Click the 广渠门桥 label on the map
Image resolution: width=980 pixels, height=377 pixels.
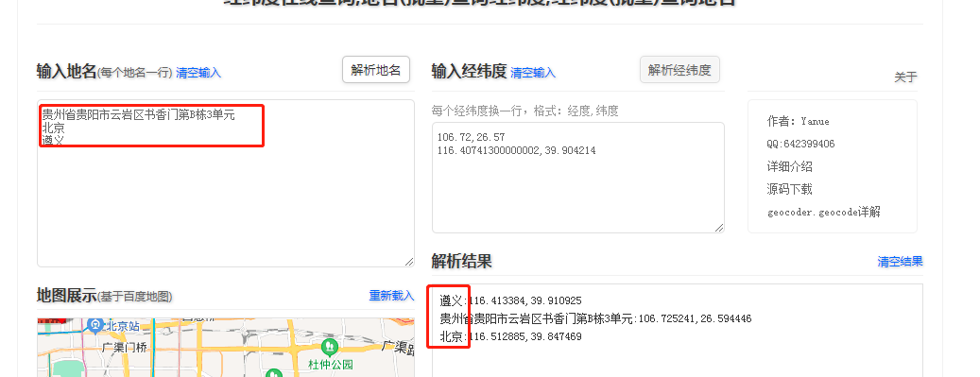[x=125, y=347]
